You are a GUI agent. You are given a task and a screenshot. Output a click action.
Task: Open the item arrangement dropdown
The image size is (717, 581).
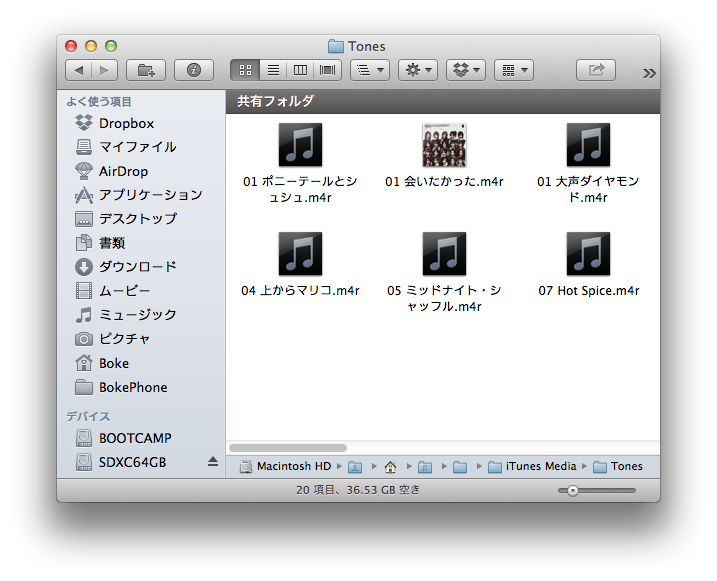tap(370, 70)
